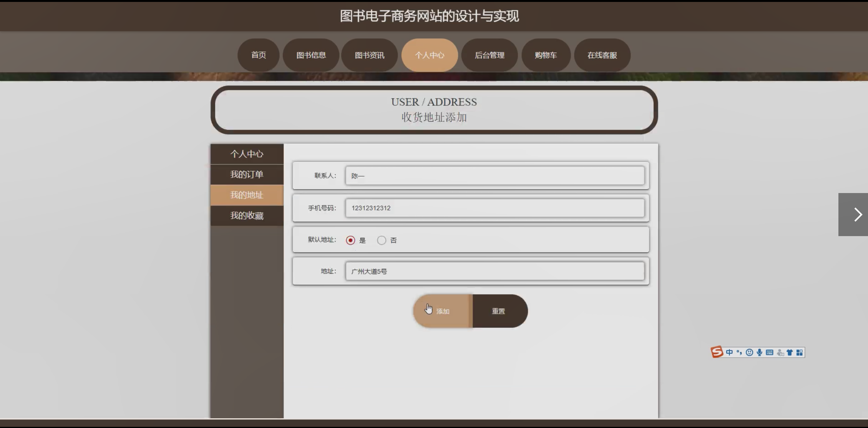Open 我的订单 in the sidebar
The image size is (868, 428).
tap(247, 175)
